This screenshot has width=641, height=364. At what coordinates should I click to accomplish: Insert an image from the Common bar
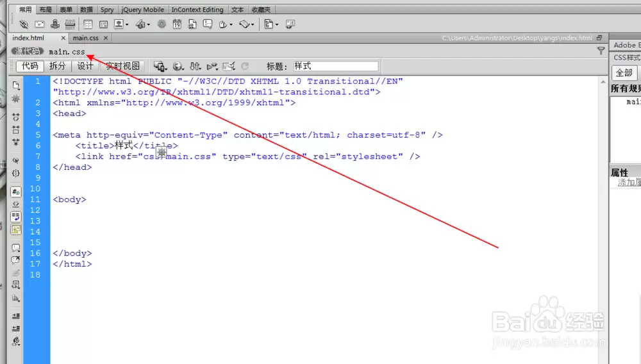pyautogui.click(x=119, y=24)
